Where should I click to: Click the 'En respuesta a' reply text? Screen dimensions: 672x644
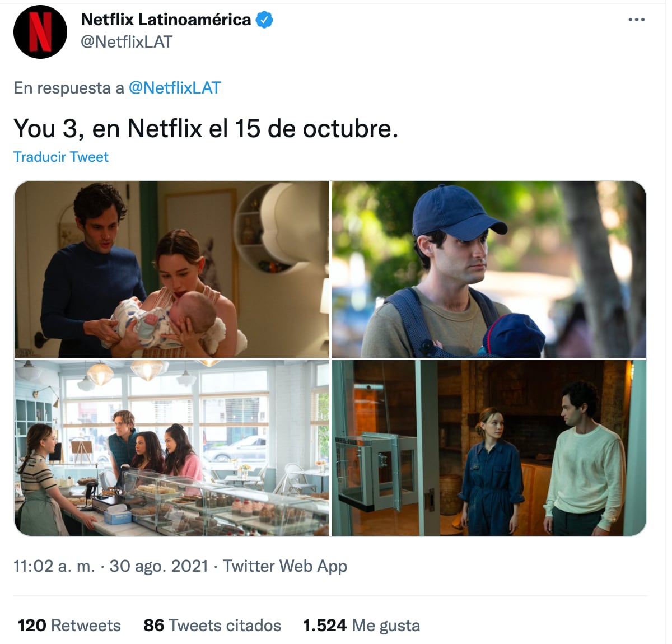tap(69, 88)
